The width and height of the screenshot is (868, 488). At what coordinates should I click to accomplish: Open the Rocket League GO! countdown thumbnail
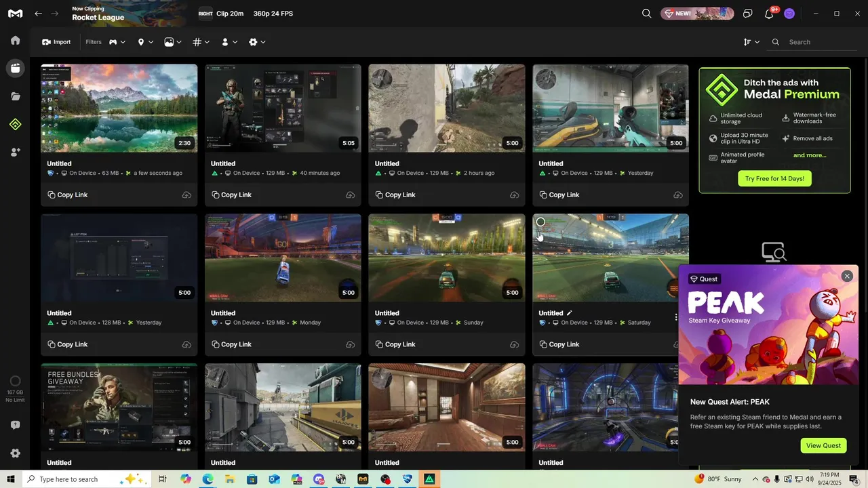(x=283, y=258)
